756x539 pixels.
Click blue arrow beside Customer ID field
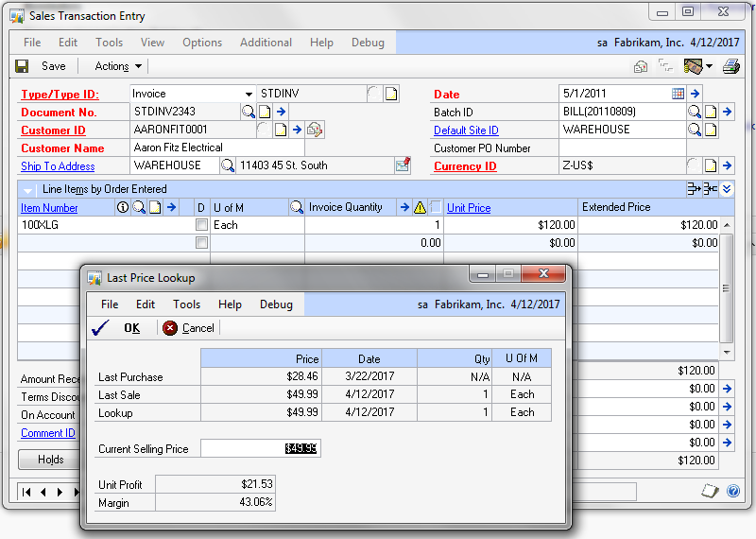click(297, 130)
